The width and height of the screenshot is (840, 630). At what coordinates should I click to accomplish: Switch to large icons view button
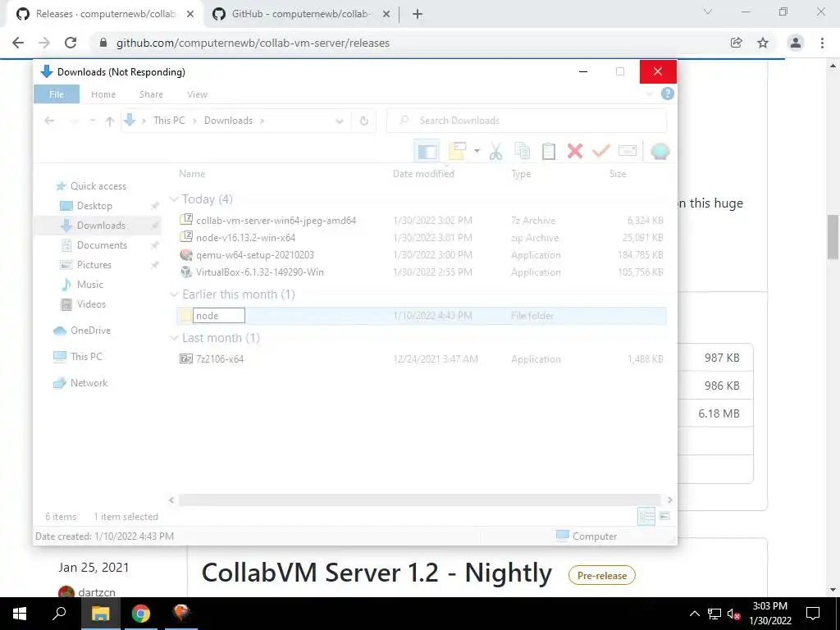(664, 517)
